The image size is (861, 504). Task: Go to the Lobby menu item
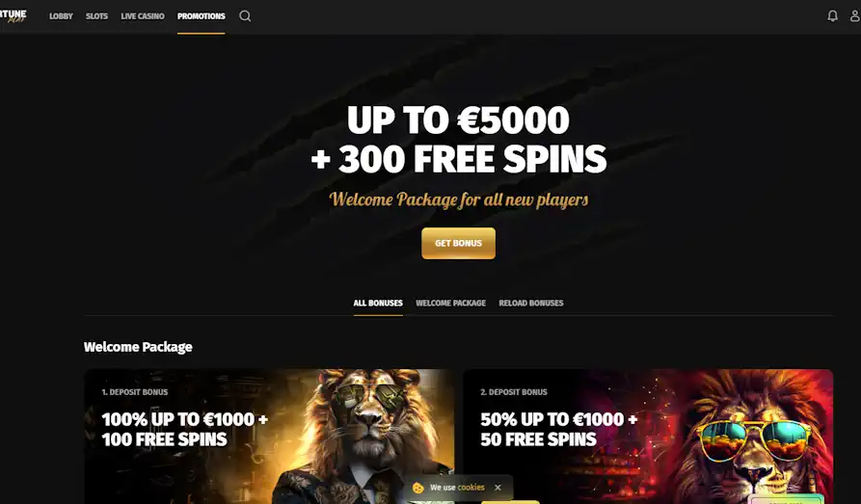point(61,16)
